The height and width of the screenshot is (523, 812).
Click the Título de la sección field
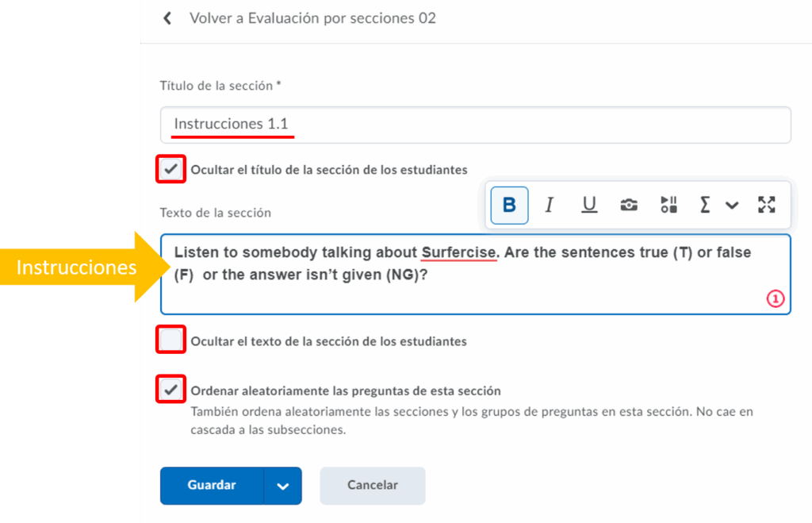474,125
